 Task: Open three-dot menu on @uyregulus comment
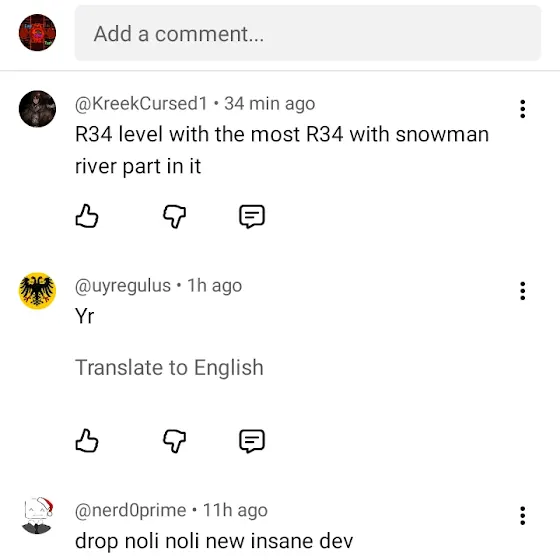(x=522, y=291)
